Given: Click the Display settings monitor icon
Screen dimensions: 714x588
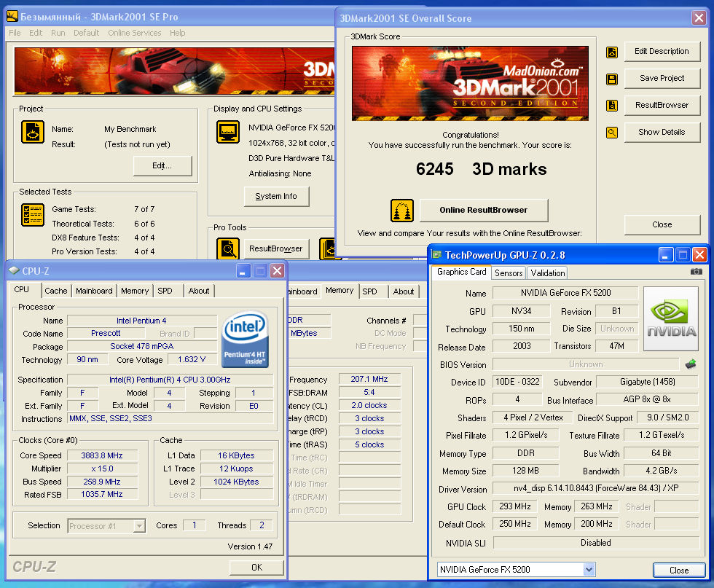Looking at the screenshot, I should (x=227, y=132).
